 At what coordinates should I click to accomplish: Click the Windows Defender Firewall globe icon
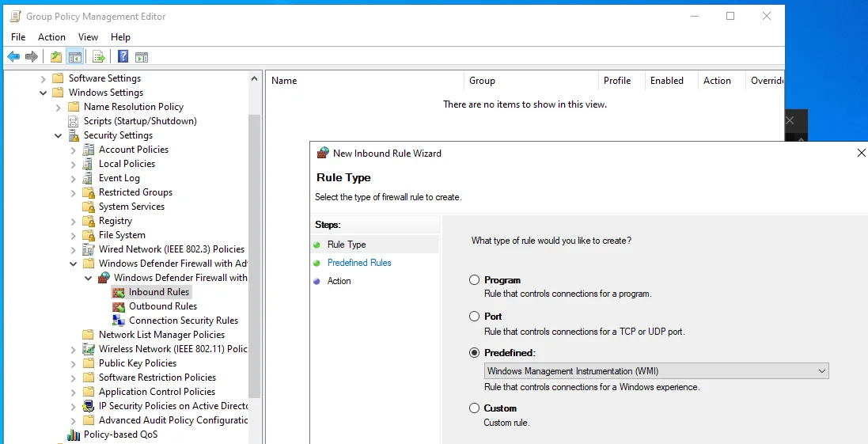(104, 277)
